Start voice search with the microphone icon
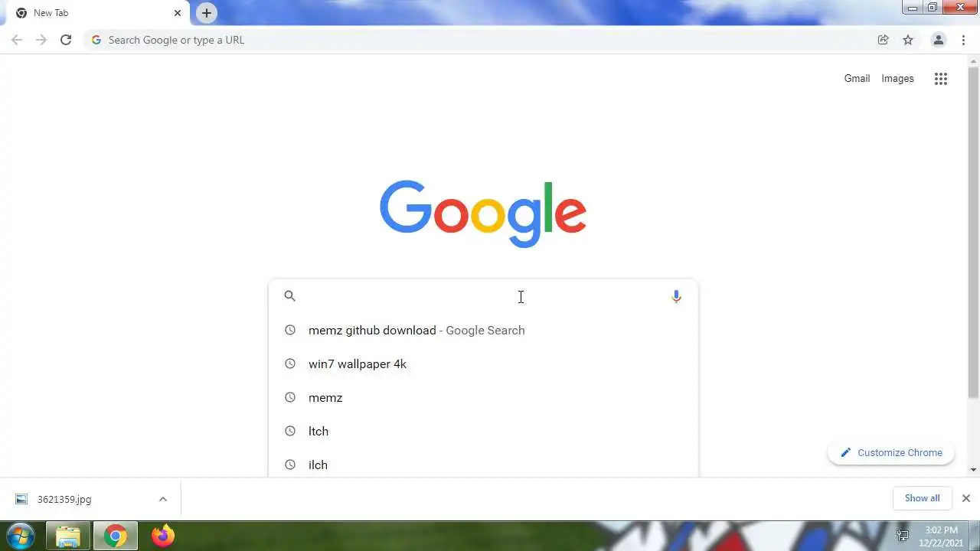The height and width of the screenshot is (551, 980). [x=676, y=296]
